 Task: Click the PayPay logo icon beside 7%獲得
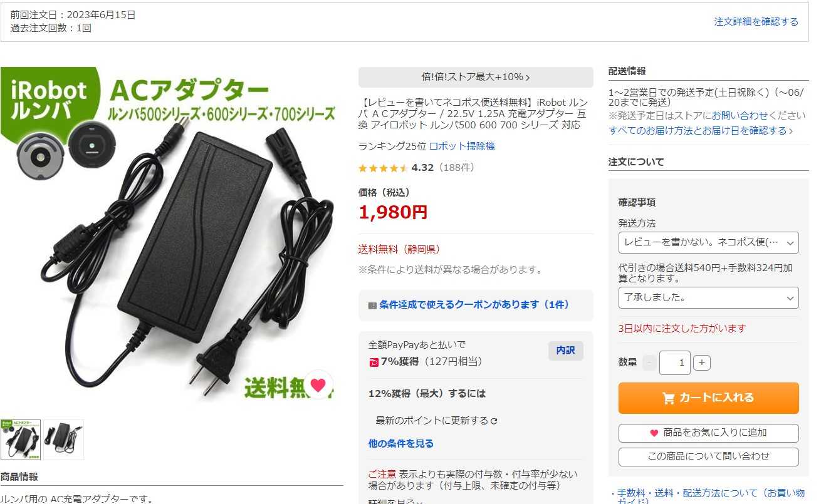coord(374,362)
